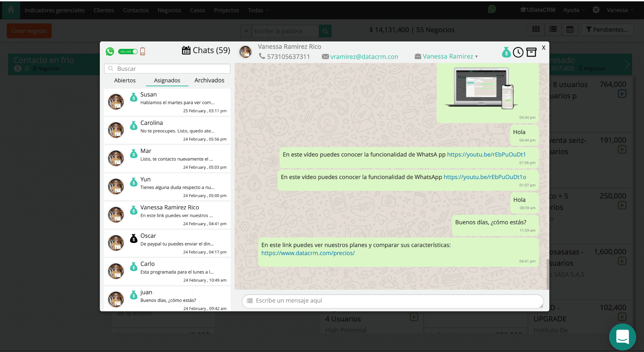Open the datacrm.com/precios link
This screenshot has width=644, height=352.
pyautogui.click(x=308, y=253)
